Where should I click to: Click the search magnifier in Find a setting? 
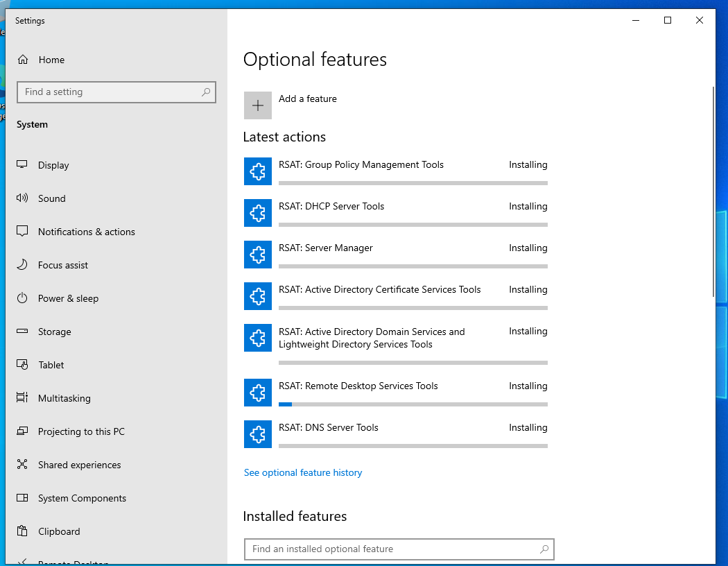click(206, 92)
